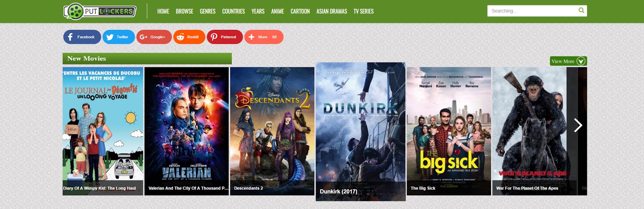Click the New Movies section header
Image resolution: width=644 pixels, height=209 pixels.
(147, 58)
